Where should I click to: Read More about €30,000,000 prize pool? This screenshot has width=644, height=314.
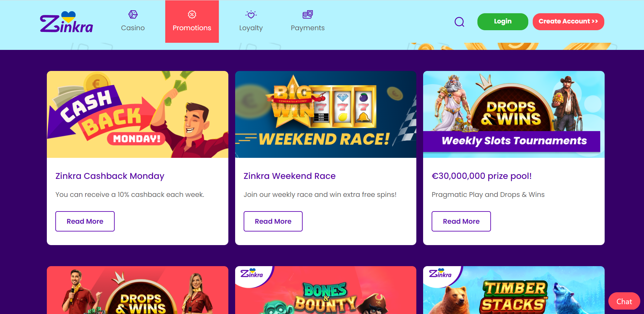(x=461, y=221)
